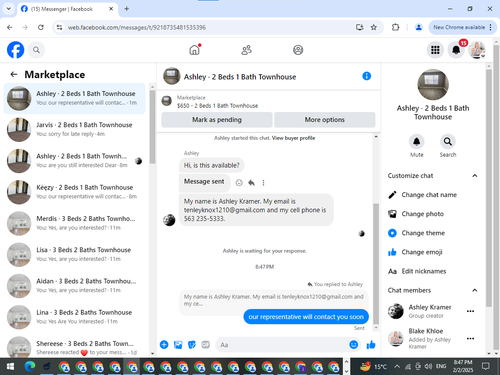Launch Microsoft Edge from taskbar
The image size is (500, 375).
(30, 367)
